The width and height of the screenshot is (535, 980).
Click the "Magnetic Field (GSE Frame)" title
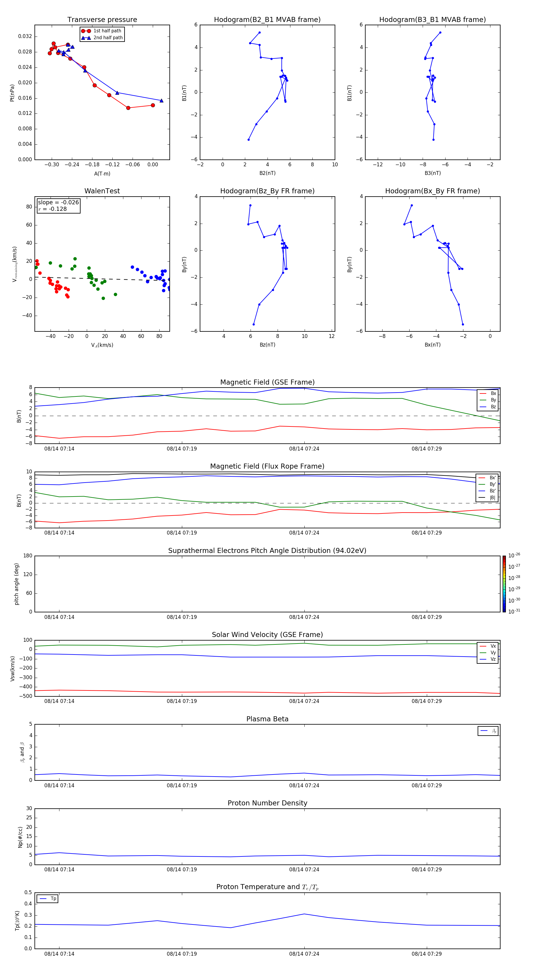point(267,382)
